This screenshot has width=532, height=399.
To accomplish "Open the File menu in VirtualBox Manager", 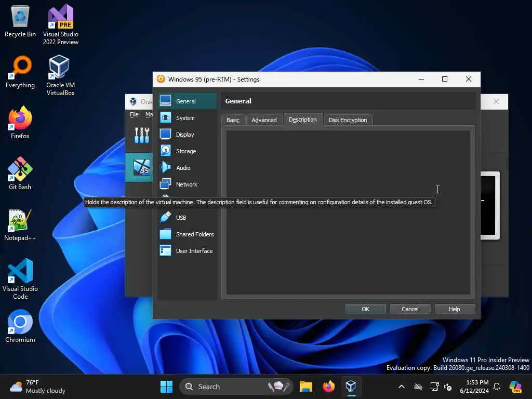I will coord(134,114).
